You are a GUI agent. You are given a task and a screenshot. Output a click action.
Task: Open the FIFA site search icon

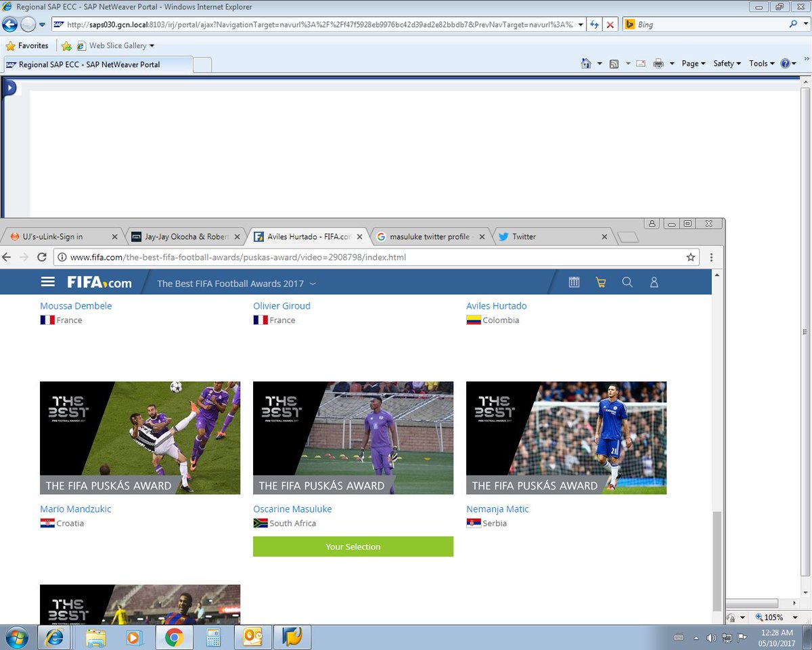click(x=627, y=282)
